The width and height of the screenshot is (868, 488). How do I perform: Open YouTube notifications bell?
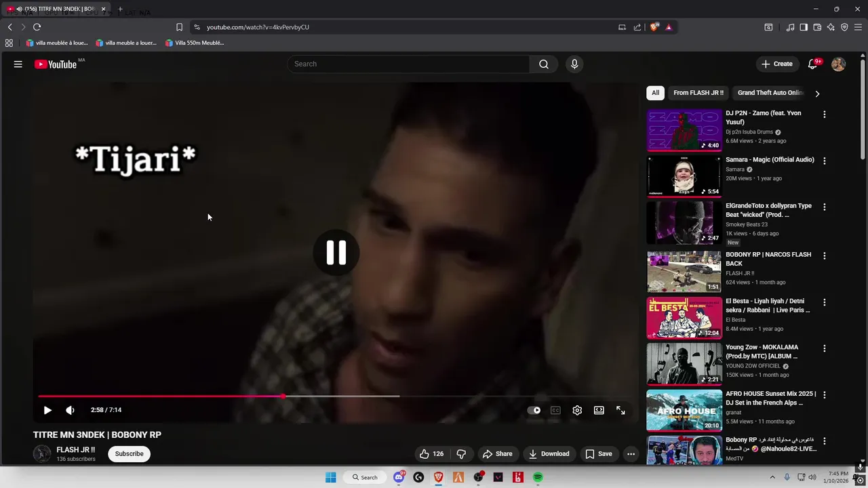click(812, 64)
